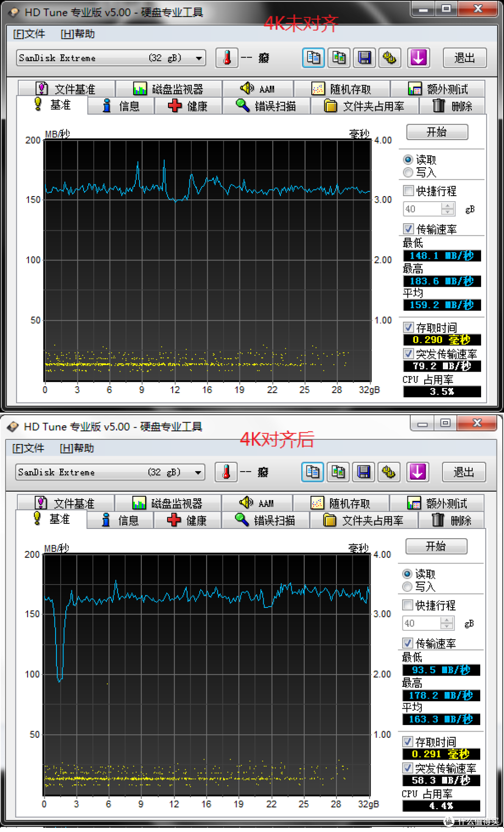Click 开始 button in bottom window
Screen dimensions: 504x832
[436, 546]
